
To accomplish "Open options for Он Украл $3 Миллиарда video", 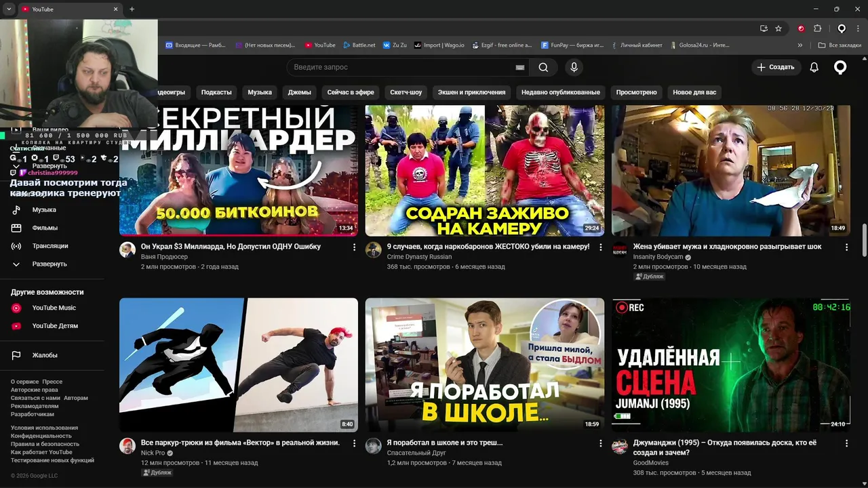I will pyautogui.click(x=354, y=247).
